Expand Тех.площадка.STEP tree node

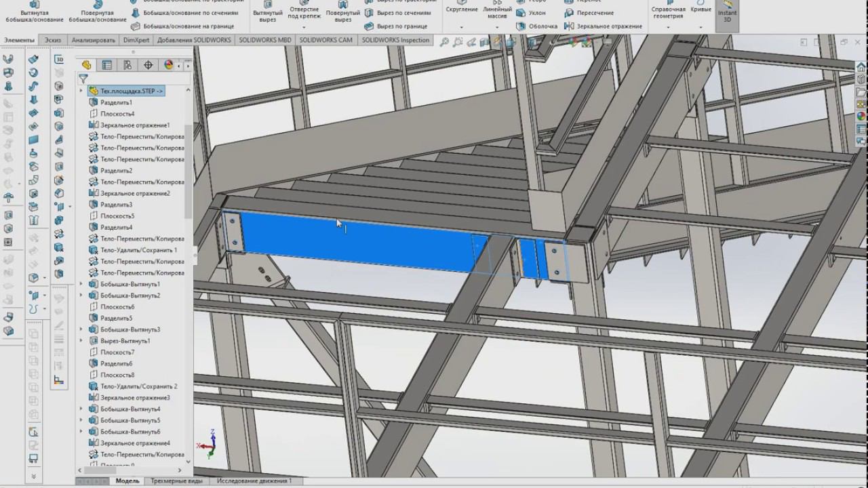coord(81,91)
